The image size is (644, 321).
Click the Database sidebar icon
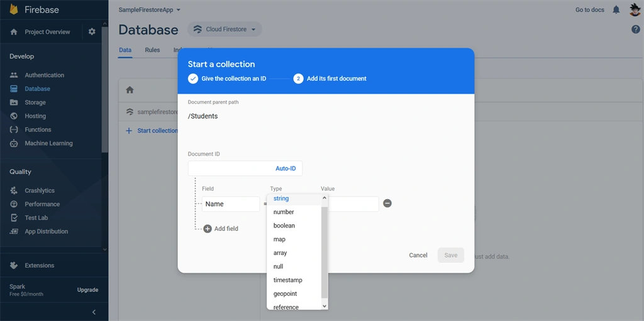pos(14,89)
